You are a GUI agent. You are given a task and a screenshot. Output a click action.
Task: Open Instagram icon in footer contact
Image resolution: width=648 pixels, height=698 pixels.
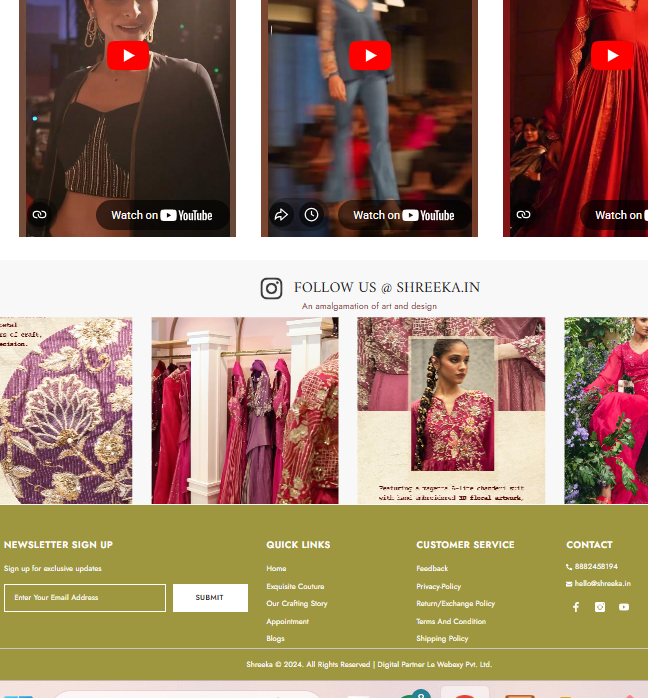(x=600, y=607)
